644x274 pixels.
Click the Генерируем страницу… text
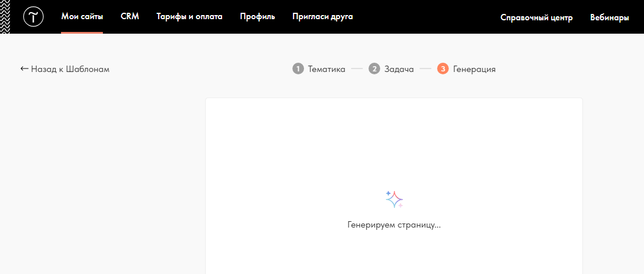394,225
